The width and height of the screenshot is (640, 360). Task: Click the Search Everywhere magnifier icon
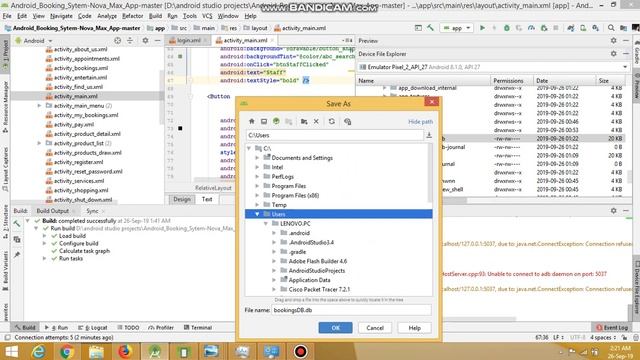pos(611,28)
